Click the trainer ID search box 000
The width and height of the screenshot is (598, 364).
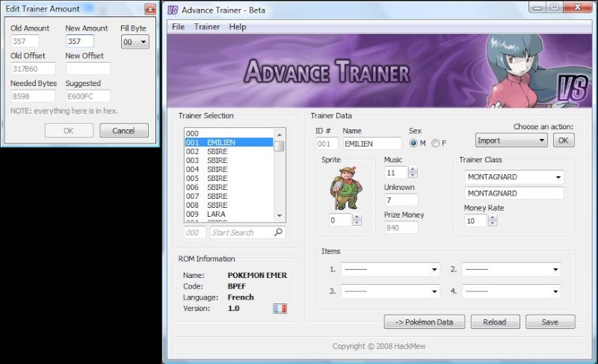coord(195,232)
